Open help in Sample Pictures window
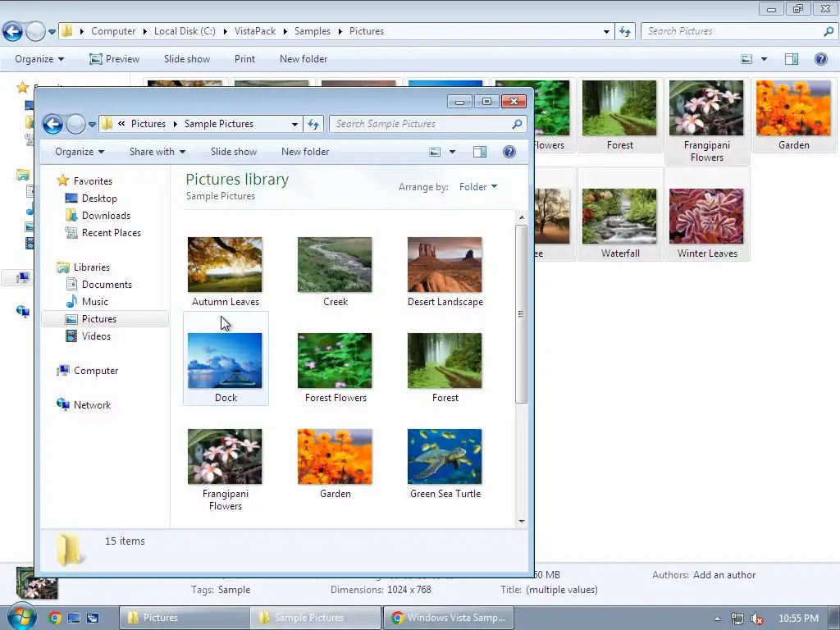Viewport: 840px width, 630px height. [x=509, y=152]
